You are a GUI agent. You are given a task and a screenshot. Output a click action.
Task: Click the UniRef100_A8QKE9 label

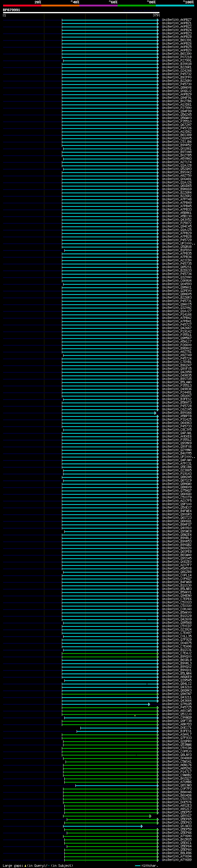(x=176, y=676)
